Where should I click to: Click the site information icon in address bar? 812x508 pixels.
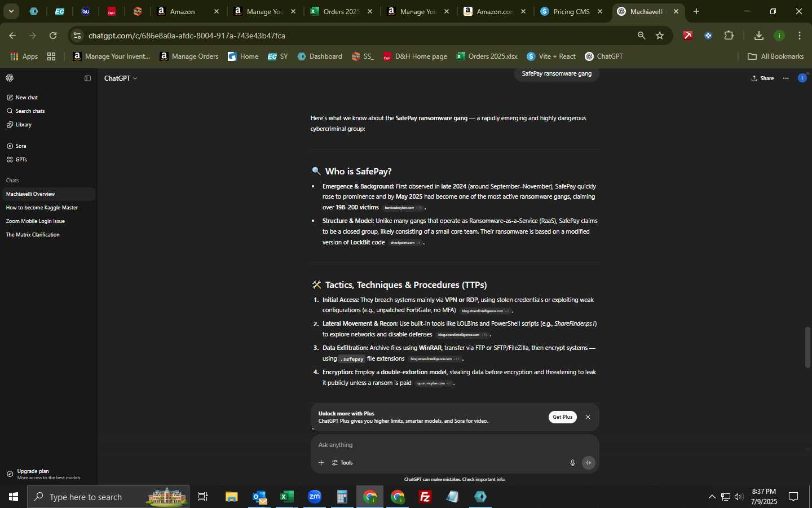(77, 36)
